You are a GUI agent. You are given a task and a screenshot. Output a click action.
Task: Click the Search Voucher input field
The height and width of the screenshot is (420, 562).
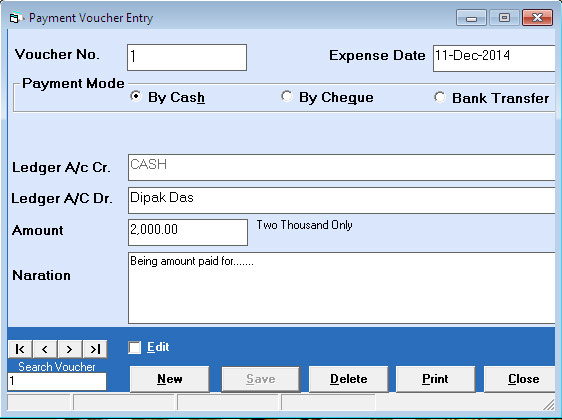(x=57, y=381)
